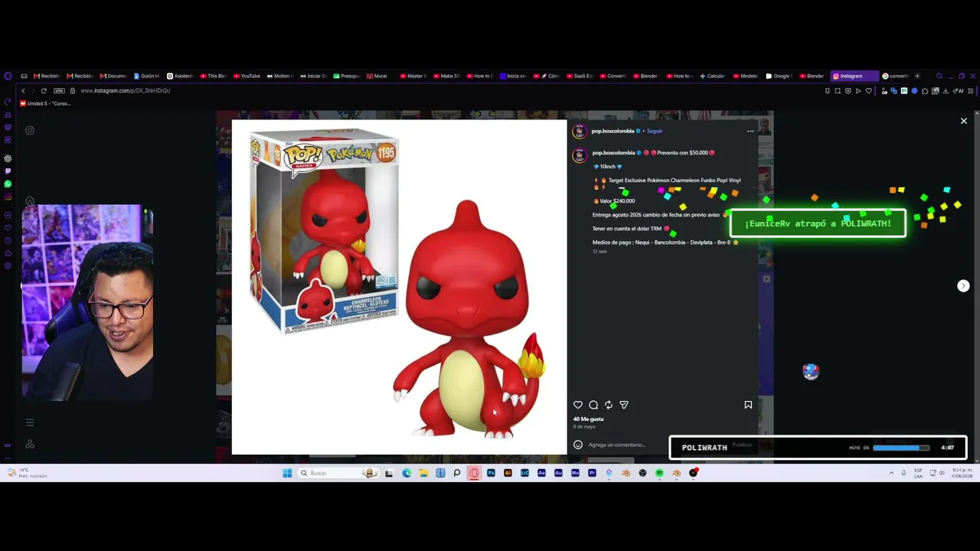
Task: Open the three-dot post options menu
Action: pos(750,131)
